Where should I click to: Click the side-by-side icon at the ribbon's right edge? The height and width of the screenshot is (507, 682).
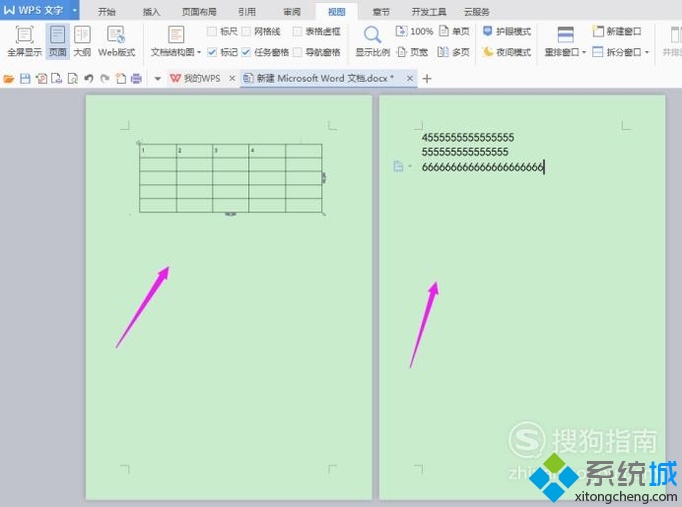coord(674,35)
